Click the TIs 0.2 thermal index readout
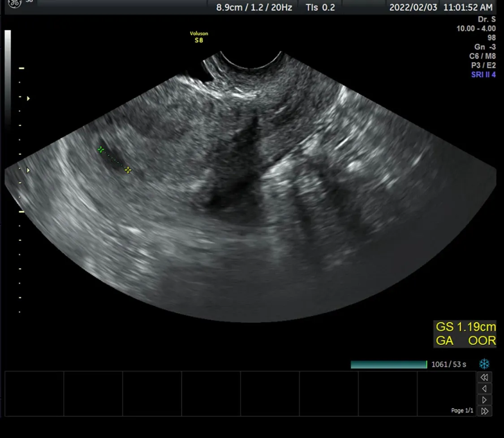 (320, 7)
